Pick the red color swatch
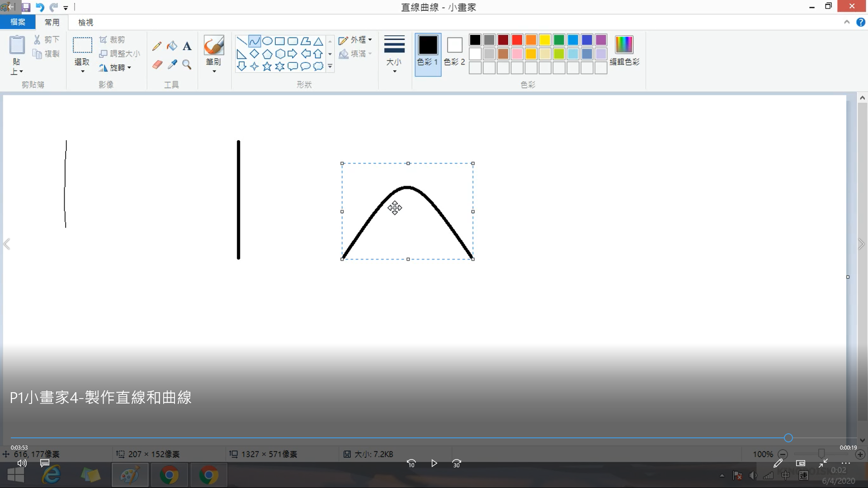The image size is (868, 488). 517,40
